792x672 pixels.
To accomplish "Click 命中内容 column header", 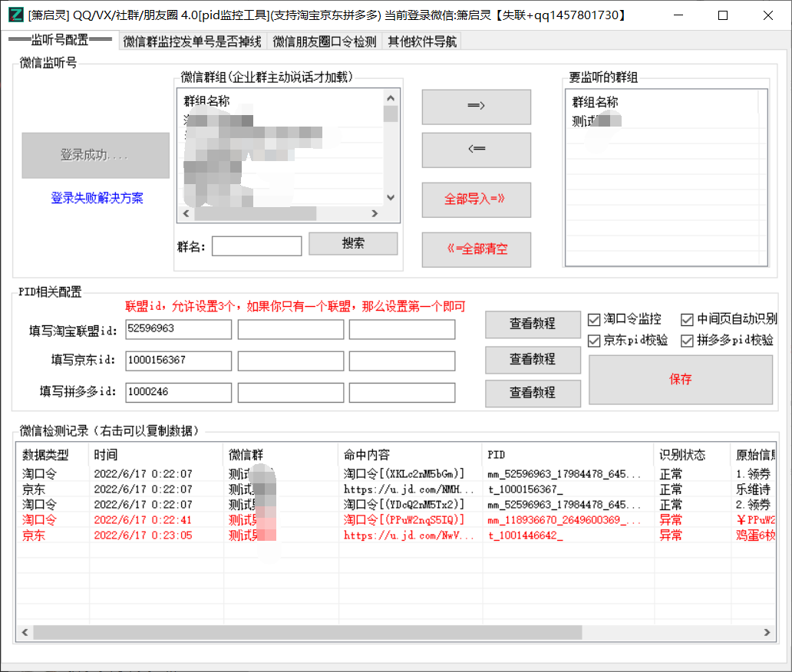I will coord(410,455).
